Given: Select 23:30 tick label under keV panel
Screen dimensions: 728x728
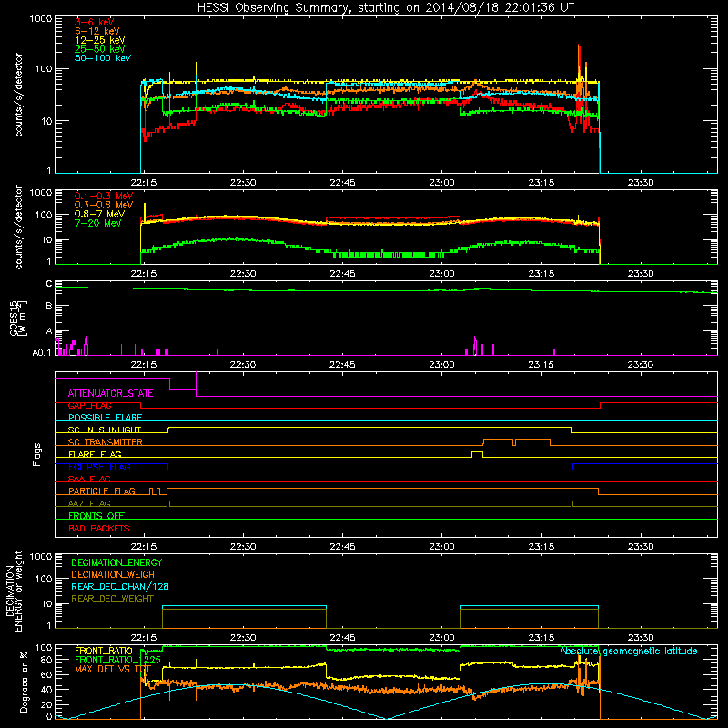Looking at the screenshot, I should click(641, 183).
